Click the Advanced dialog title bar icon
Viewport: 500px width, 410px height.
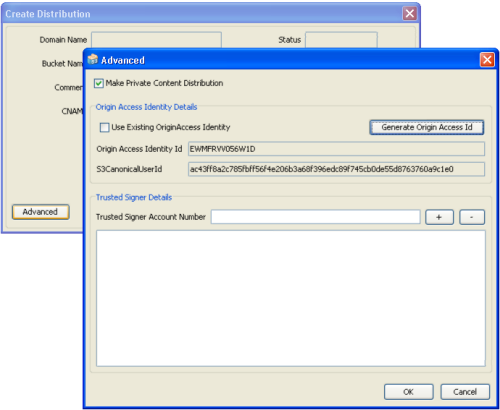point(93,59)
